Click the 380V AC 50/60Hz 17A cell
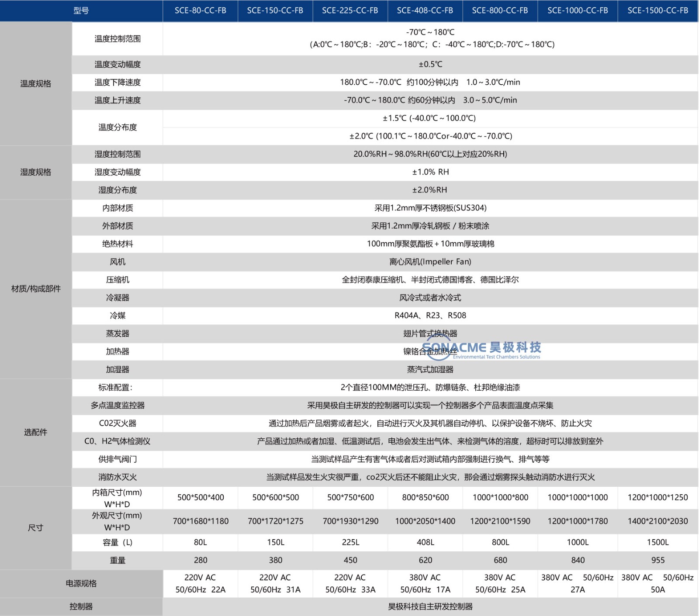The width and height of the screenshot is (699, 616). [425, 583]
